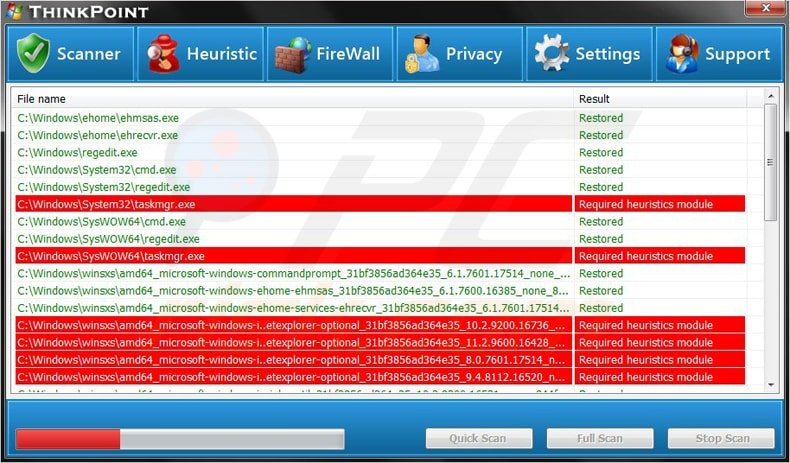
Task: Click the padlock person Privacy icon
Action: pyautogui.click(x=422, y=54)
